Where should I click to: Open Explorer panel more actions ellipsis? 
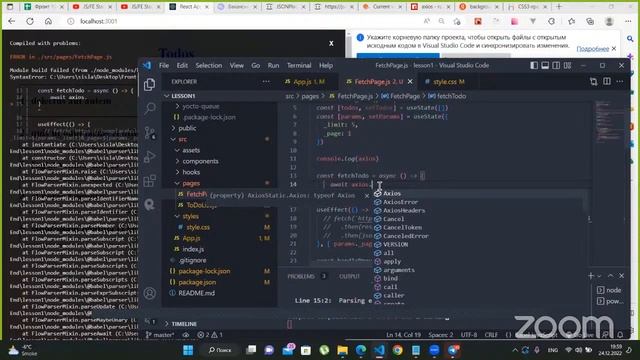[266, 82]
